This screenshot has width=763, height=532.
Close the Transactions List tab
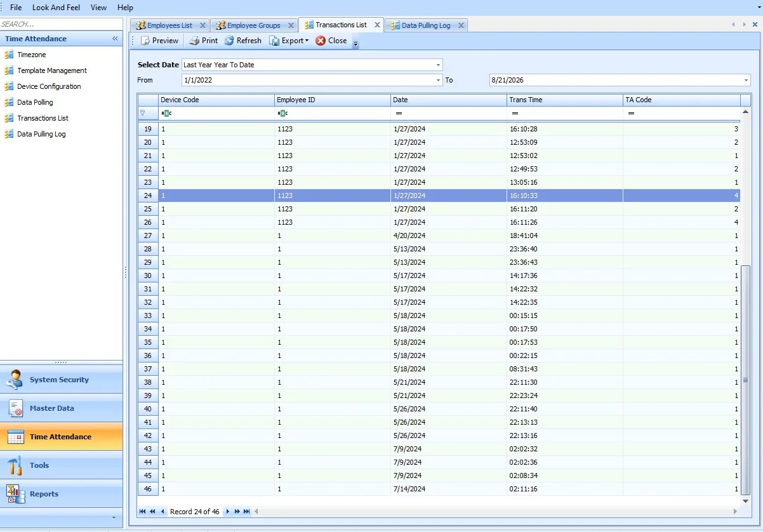(x=377, y=25)
